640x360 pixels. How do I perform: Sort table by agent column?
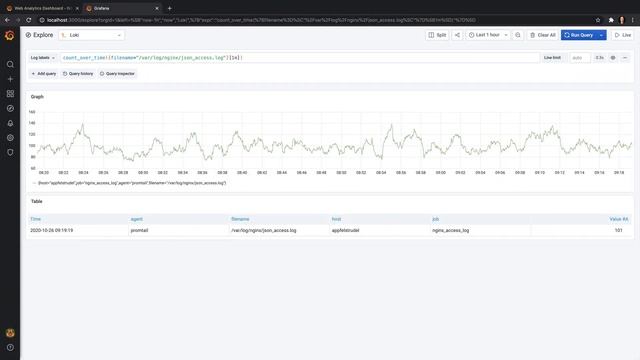136,219
